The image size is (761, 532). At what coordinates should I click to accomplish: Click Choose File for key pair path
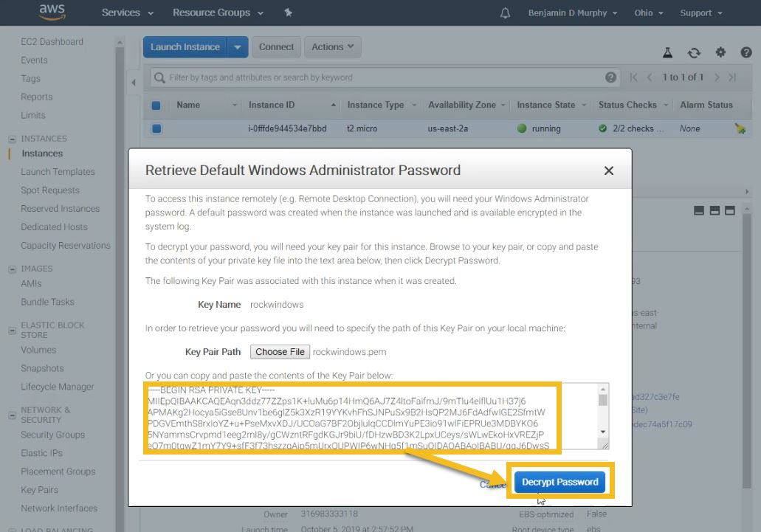tap(280, 352)
